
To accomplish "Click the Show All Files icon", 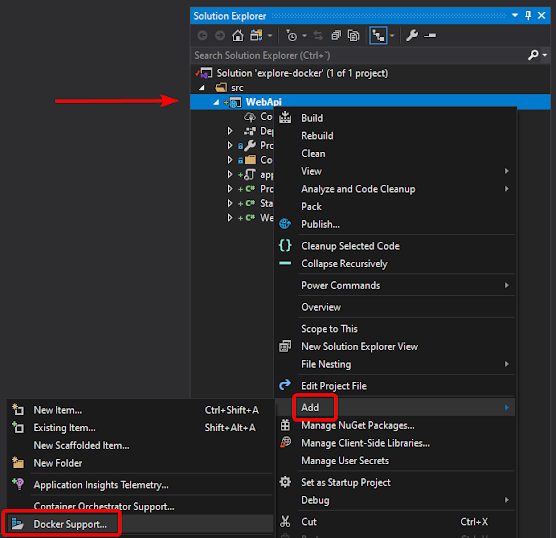I will (x=353, y=35).
